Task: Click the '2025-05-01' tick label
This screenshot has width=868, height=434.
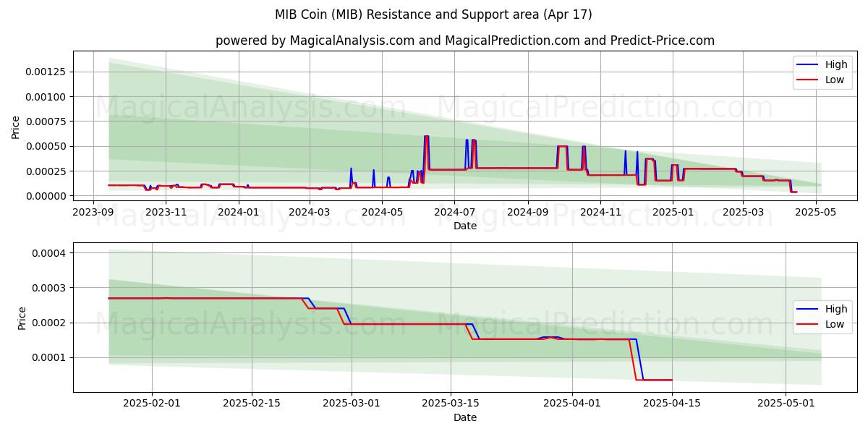Action: click(786, 403)
